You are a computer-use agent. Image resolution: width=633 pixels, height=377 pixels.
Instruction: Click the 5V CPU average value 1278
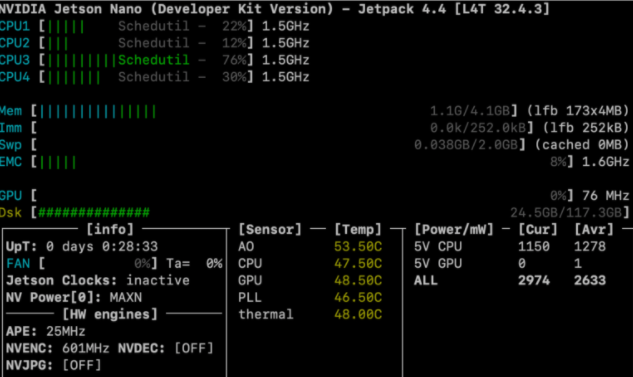tap(590, 247)
